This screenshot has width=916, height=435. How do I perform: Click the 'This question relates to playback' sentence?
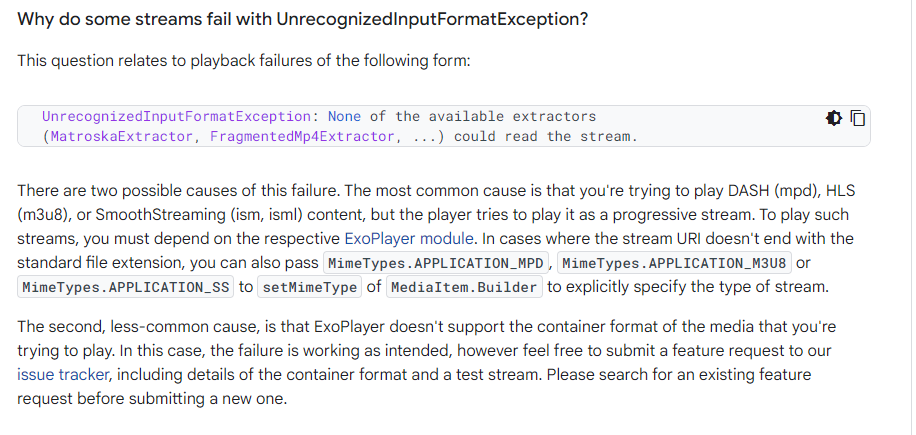coord(243,61)
